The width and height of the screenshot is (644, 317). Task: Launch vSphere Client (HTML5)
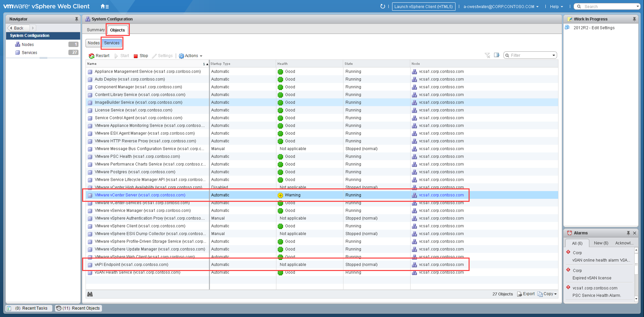click(x=424, y=6)
